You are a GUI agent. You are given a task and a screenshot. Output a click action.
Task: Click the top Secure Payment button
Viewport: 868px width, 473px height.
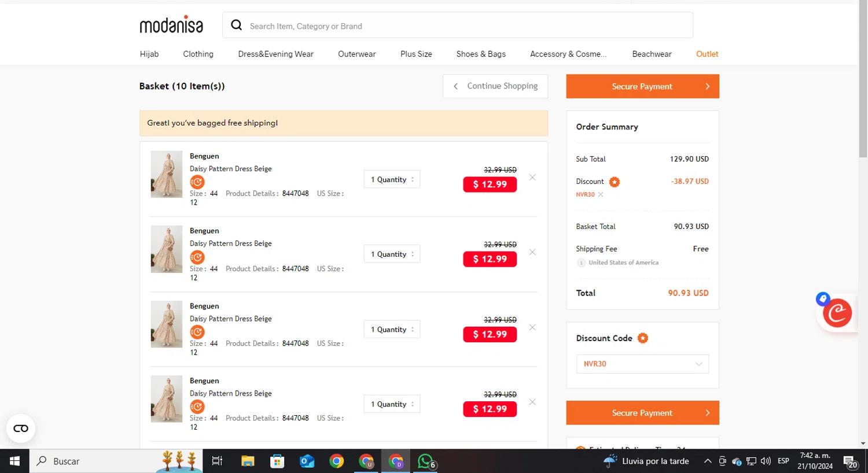(x=642, y=86)
